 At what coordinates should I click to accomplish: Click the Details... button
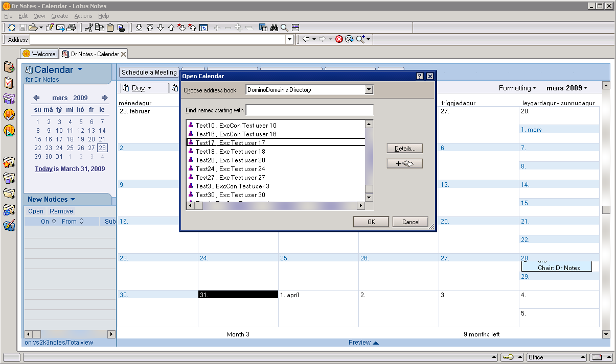(405, 149)
